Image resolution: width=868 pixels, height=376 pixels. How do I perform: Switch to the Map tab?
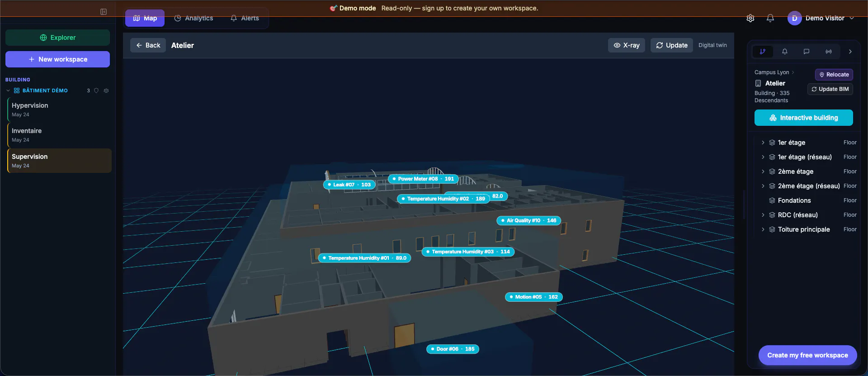click(145, 18)
